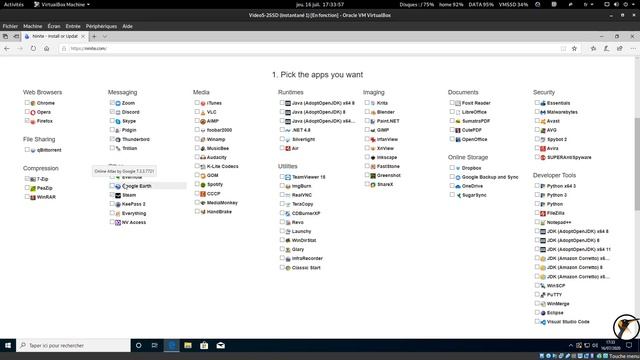Screen dimensions: 640x360
Task: Click the clock date in the top bar
Action: pyautogui.click(x=320, y=4)
